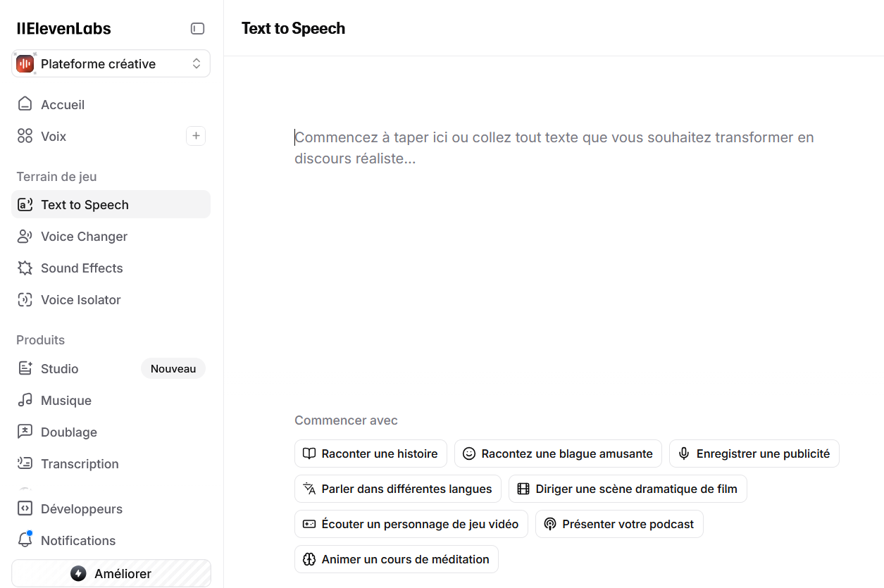Image resolution: width=884 pixels, height=588 pixels.
Task: Choose Raconter une histoire suggestion
Action: tap(371, 453)
